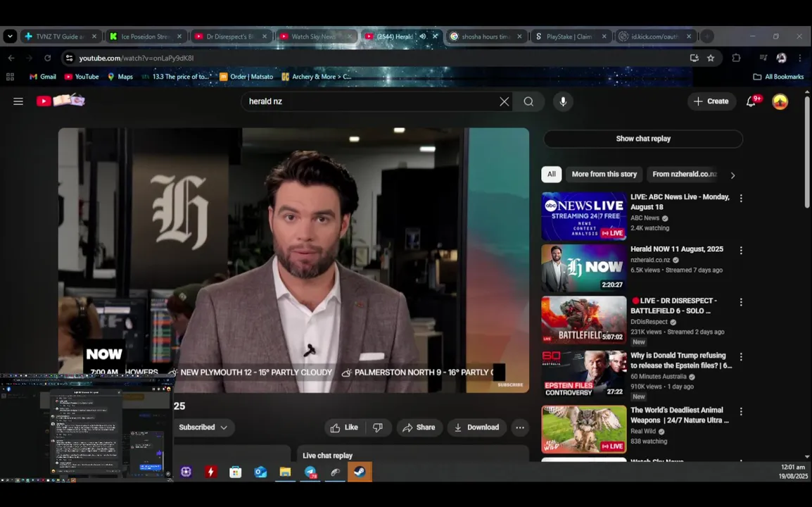The width and height of the screenshot is (812, 507).
Task: Show chat replay
Action: click(x=643, y=139)
